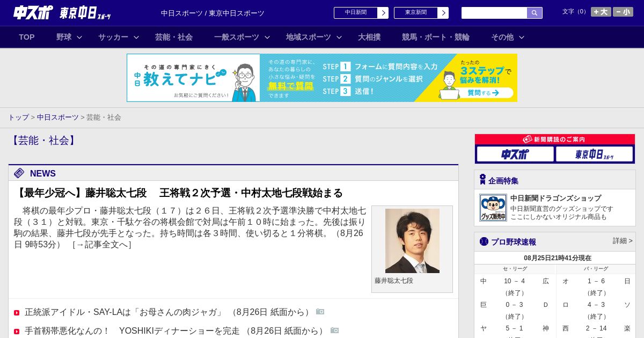Click the 10 − 4 score for 中 vs 広

point(515,281)
